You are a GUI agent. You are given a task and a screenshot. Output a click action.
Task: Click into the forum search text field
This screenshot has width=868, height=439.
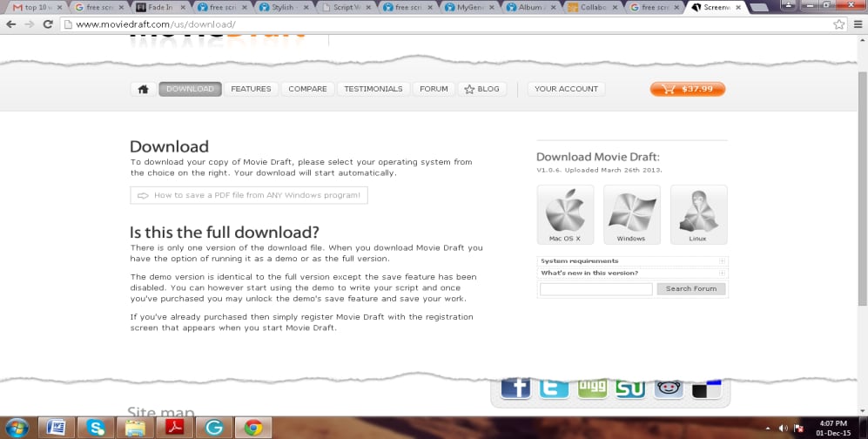(596, 289)
